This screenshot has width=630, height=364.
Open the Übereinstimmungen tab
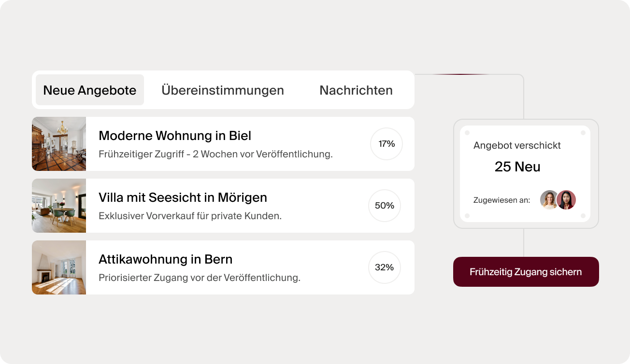223,90
